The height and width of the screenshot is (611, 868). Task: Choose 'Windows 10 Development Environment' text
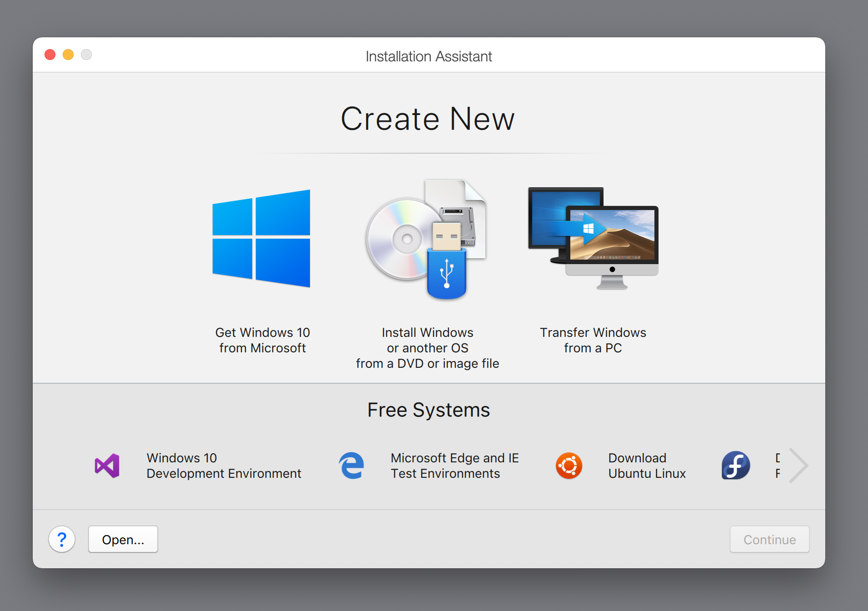point(224,466)
